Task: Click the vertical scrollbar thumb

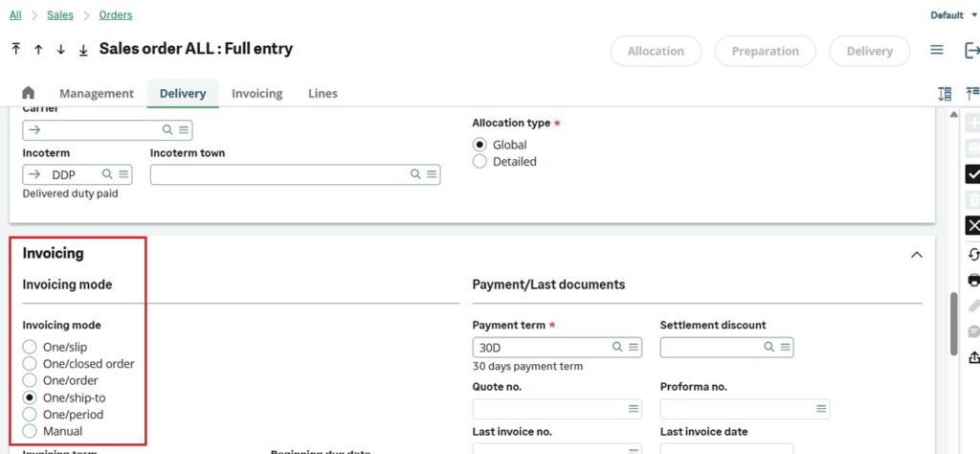Action: pyautogui.click(x=953, y=323)
